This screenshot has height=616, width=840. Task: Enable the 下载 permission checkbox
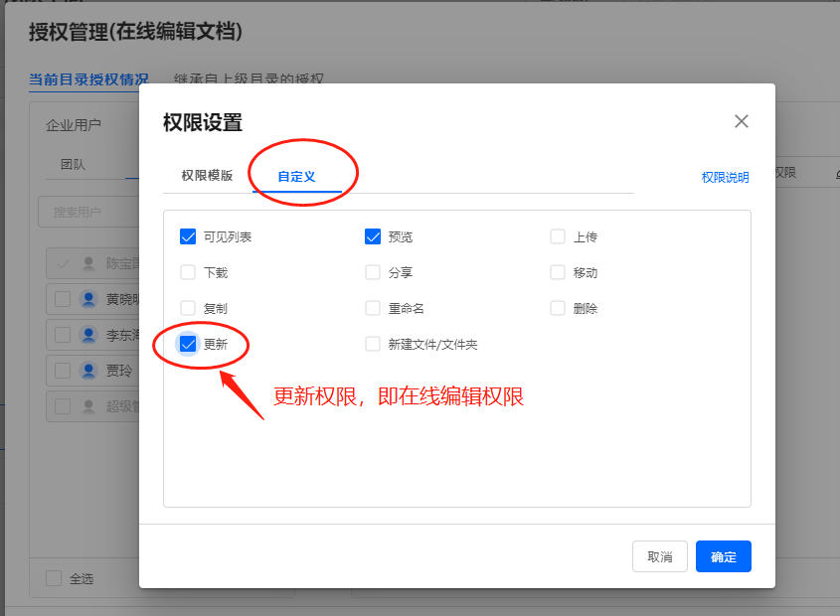point(188,272)
